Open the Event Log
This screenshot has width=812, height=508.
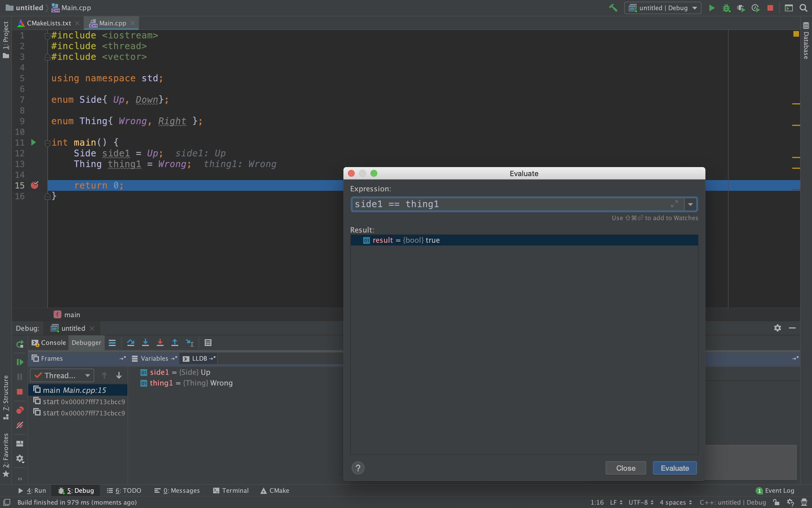click(775, 491)
